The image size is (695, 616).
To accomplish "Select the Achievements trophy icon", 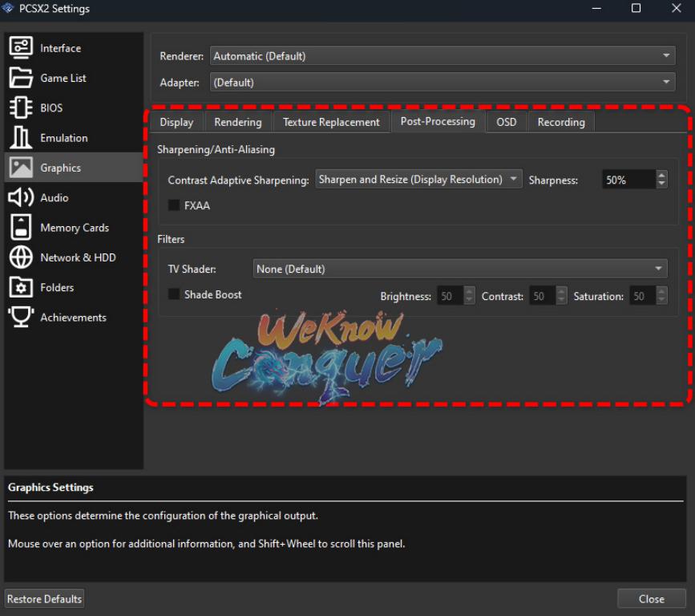I will coord(21,317).
